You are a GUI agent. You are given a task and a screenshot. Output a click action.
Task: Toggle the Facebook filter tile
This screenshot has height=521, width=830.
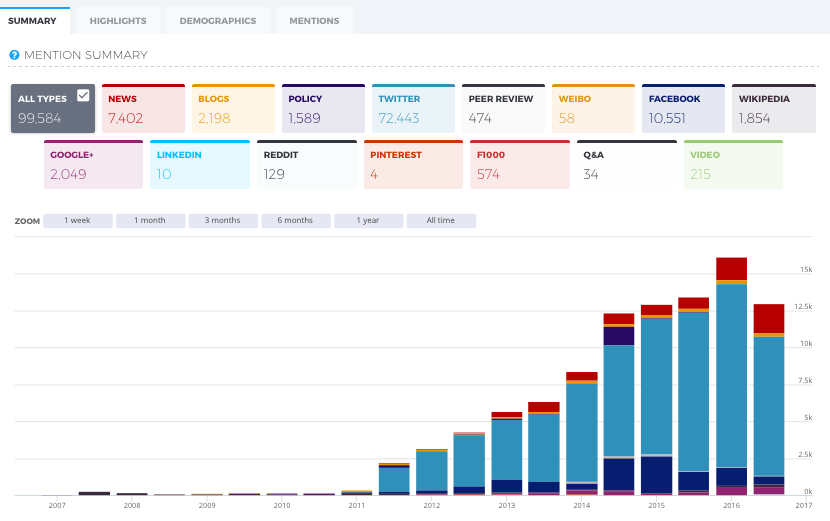[683, 109]
